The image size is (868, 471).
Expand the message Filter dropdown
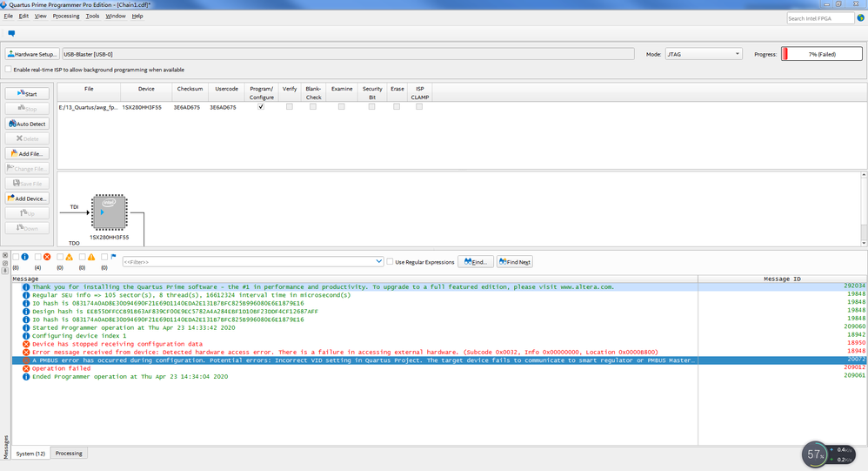click(x=378, y=261)
